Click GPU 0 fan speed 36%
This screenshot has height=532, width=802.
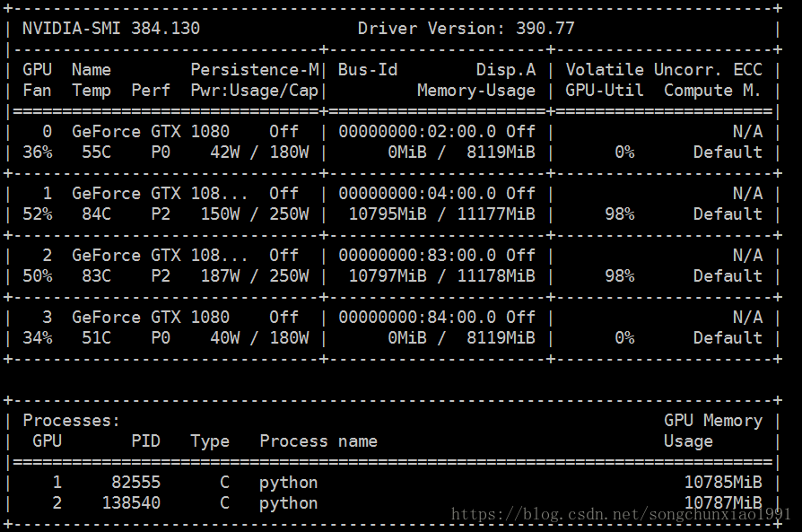pos(38,153)
